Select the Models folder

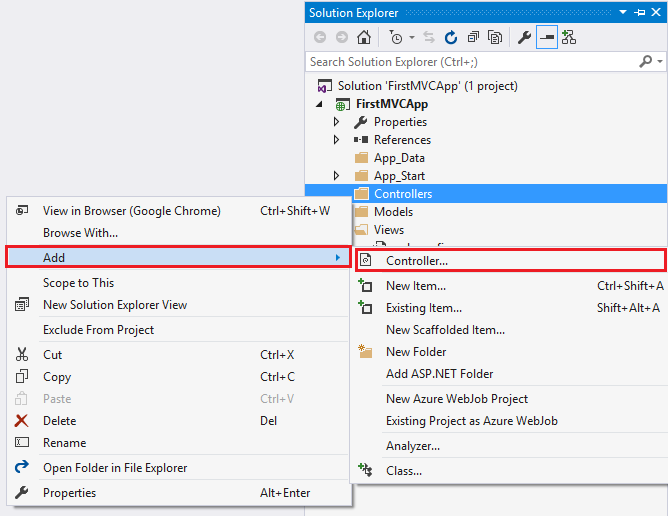[x=393, y=212]
